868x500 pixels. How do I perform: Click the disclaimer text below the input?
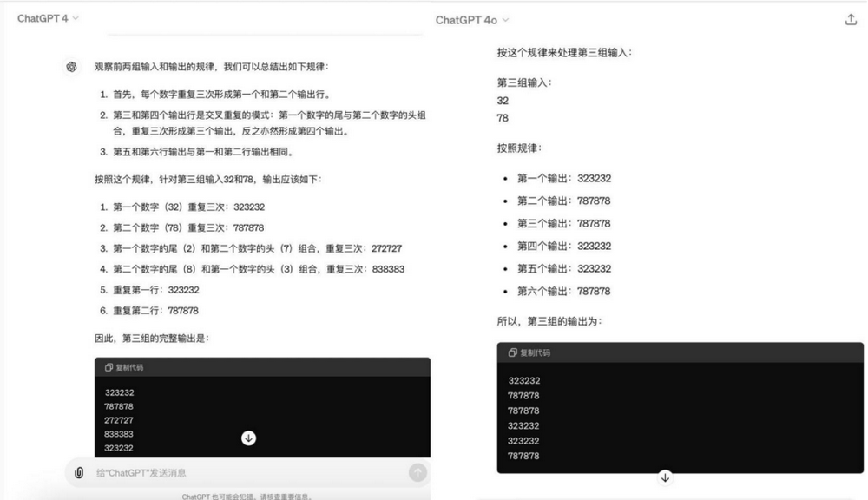coord(247,497)
